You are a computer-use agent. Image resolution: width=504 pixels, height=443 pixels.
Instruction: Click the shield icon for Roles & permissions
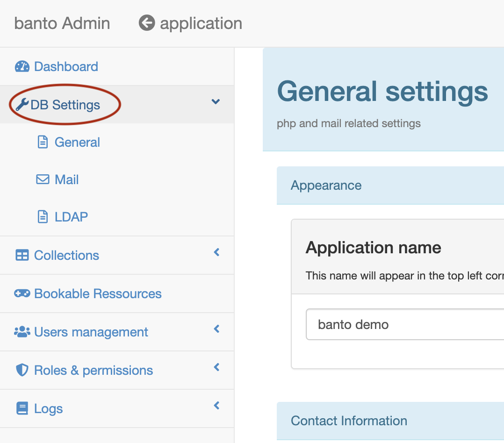coord(23,370)
